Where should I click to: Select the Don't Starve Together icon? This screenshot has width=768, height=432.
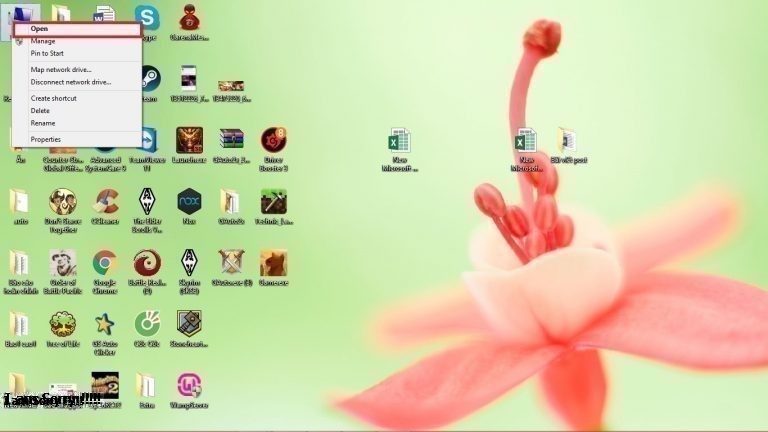coord(63,201)
